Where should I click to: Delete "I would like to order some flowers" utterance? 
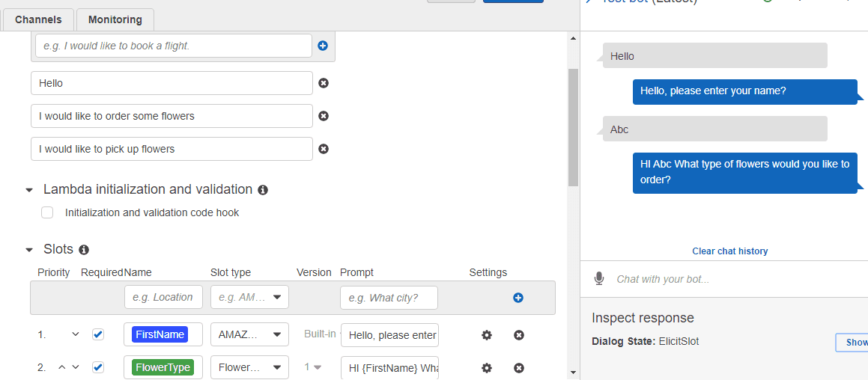pyautogui.click(x=324, y=116)
